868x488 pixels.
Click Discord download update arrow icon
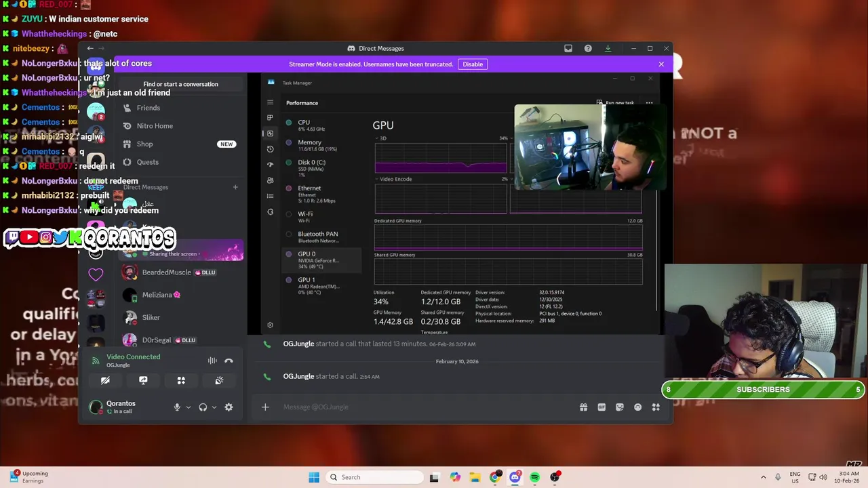point(608,48)
